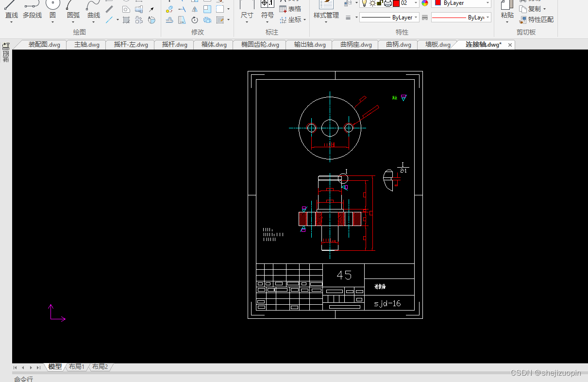
Task: Open the 布局2 layout tab
Action: click(100, 367)
